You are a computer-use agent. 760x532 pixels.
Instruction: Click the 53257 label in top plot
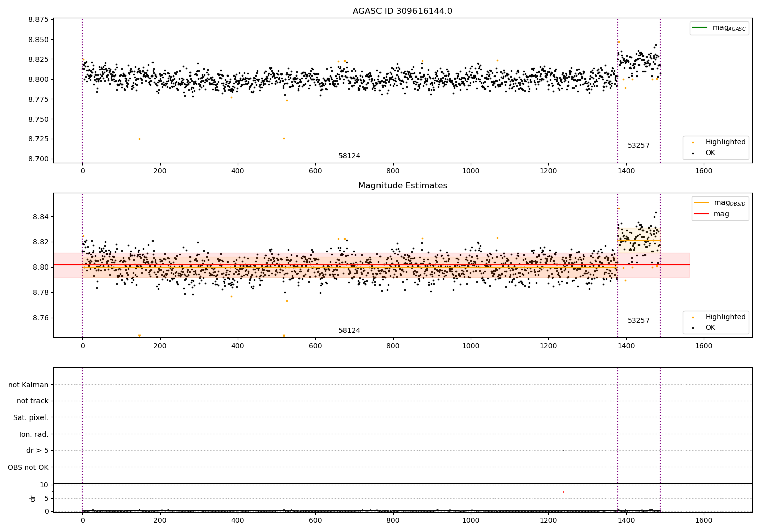pos(638,146)
